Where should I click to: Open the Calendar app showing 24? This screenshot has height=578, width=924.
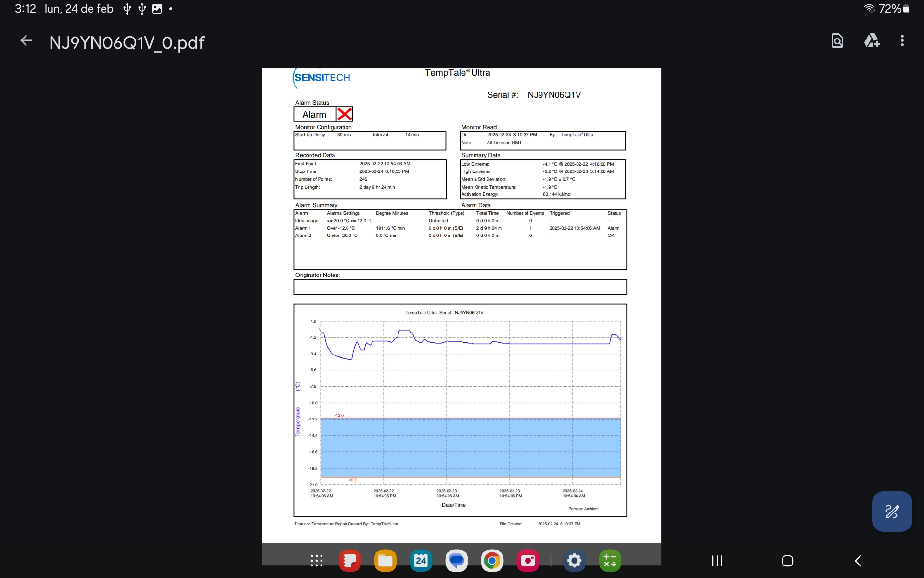point(421,561)
